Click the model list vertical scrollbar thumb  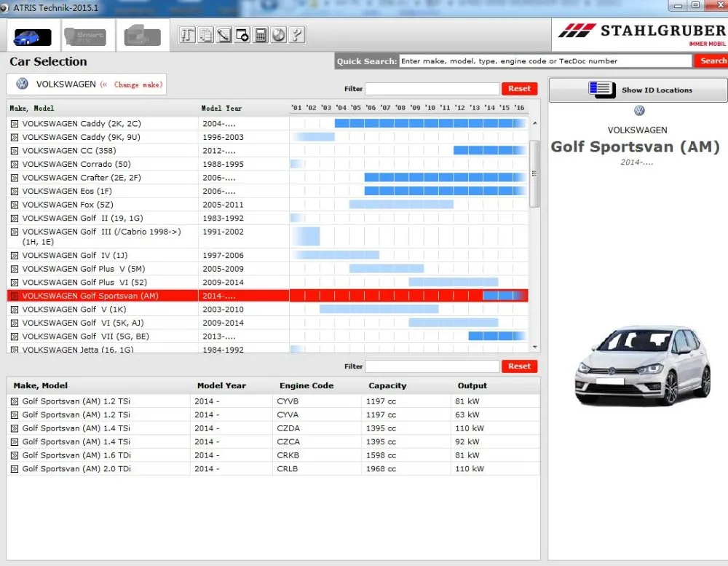pos(534,174)
